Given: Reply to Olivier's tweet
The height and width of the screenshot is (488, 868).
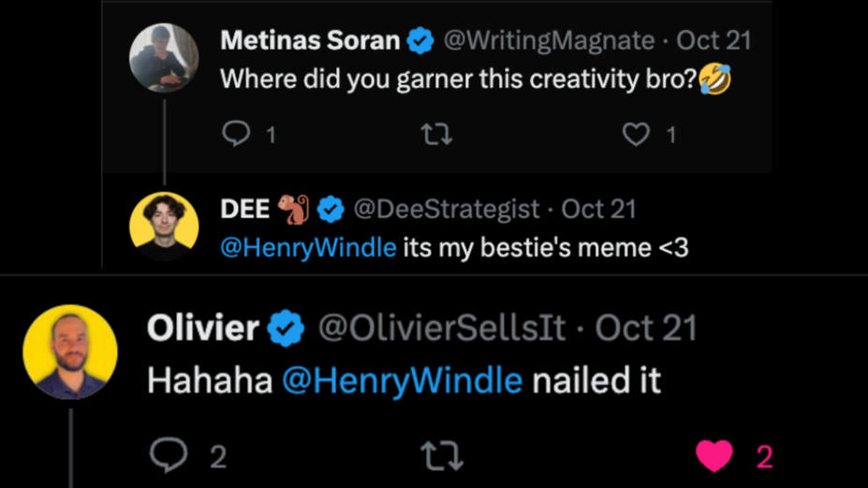Looking at the screenshot, I should (x=169, y=456).
